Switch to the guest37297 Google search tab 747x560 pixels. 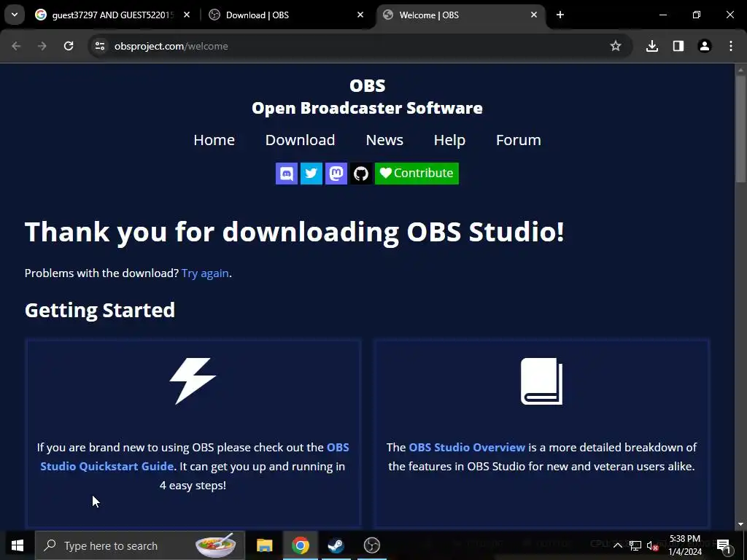(x=113, y=15)
